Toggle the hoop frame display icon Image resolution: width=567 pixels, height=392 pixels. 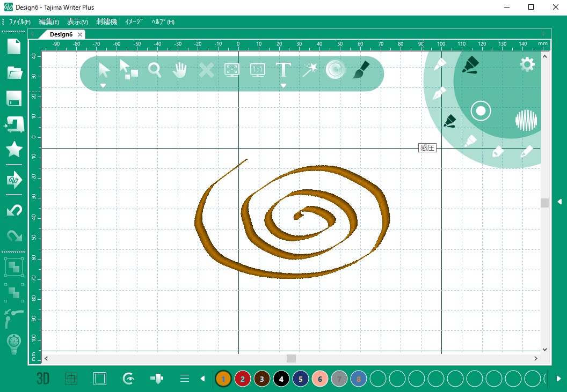pyautogui.click(x=99, y=379)
